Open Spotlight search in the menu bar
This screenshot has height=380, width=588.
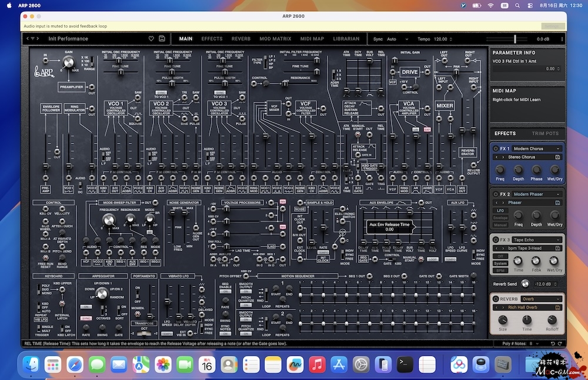tap(517, 6)
